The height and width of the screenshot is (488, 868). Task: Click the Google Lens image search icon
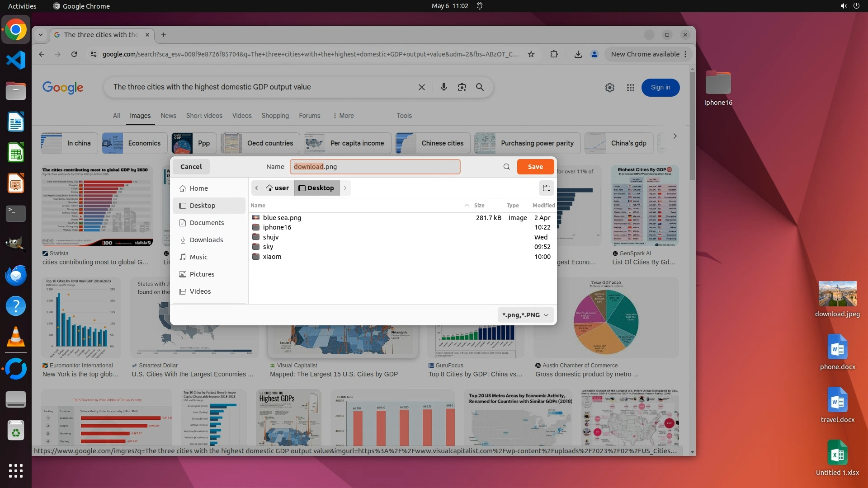point(462,87)
